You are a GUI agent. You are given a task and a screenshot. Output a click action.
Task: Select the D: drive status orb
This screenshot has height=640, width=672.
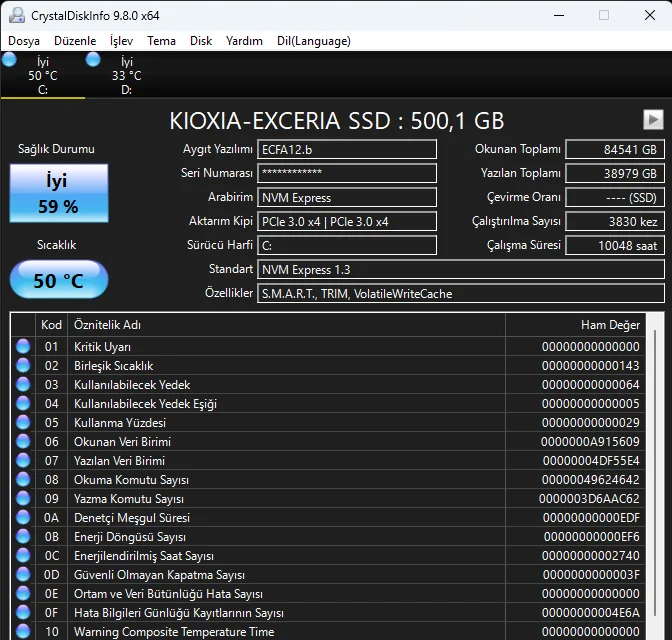(x=93, y=60)
